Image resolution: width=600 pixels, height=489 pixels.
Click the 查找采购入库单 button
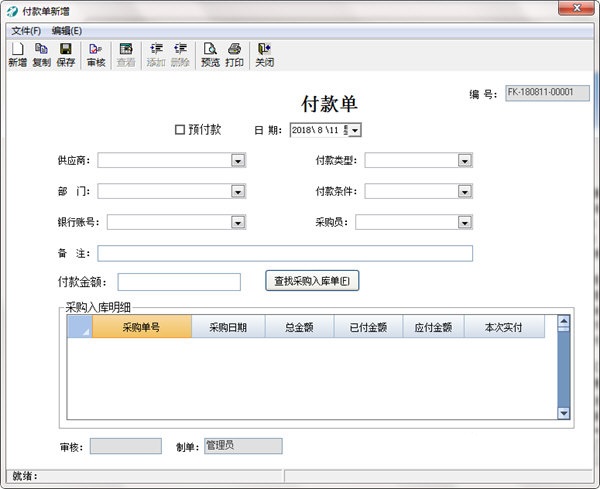311,281
